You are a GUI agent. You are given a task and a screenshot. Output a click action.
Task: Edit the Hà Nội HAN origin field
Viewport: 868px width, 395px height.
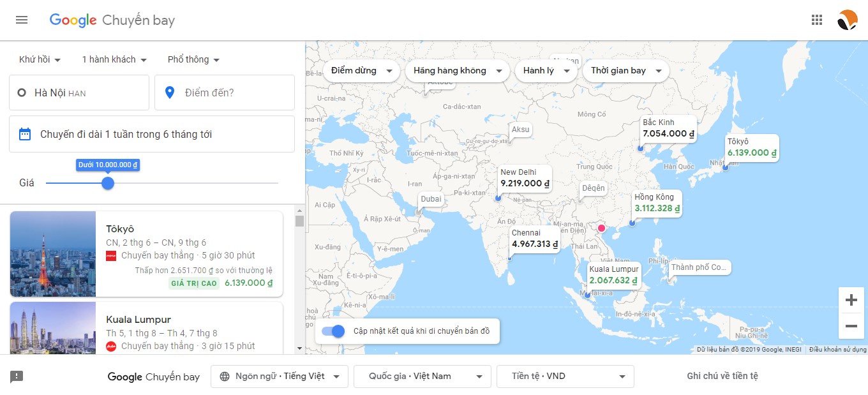pos(79,93)
